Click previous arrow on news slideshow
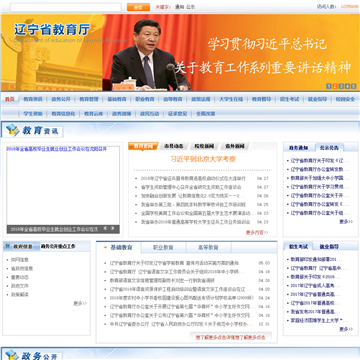The image size is (360, 360). click(x=105, y=228)
